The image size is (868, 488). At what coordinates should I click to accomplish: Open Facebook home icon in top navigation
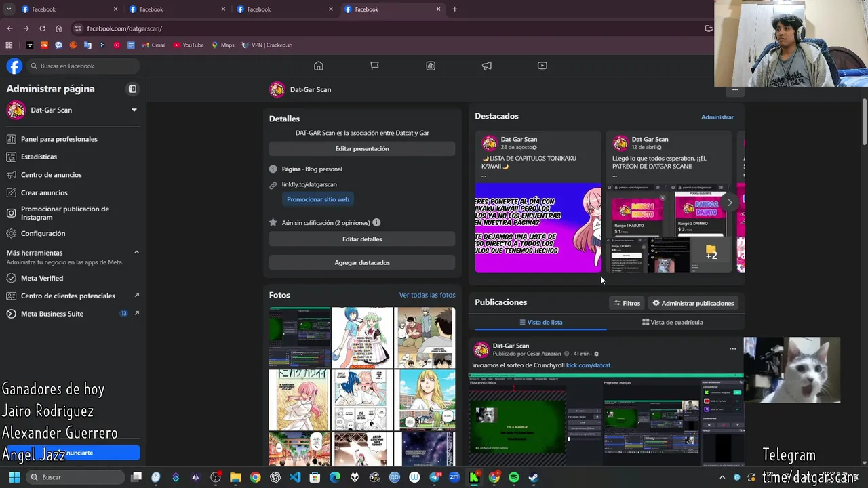pyautogui.click(x=318, y=66)
